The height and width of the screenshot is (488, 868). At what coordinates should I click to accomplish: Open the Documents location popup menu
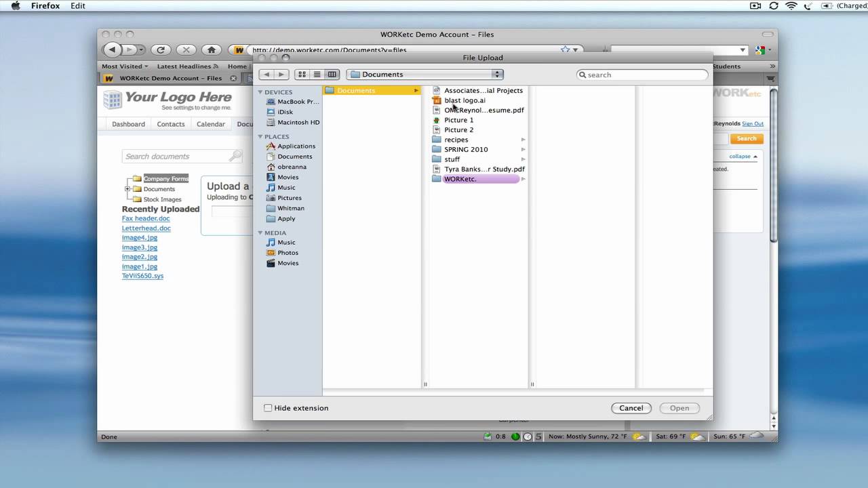pyautogui.click(x=425, y=75)
